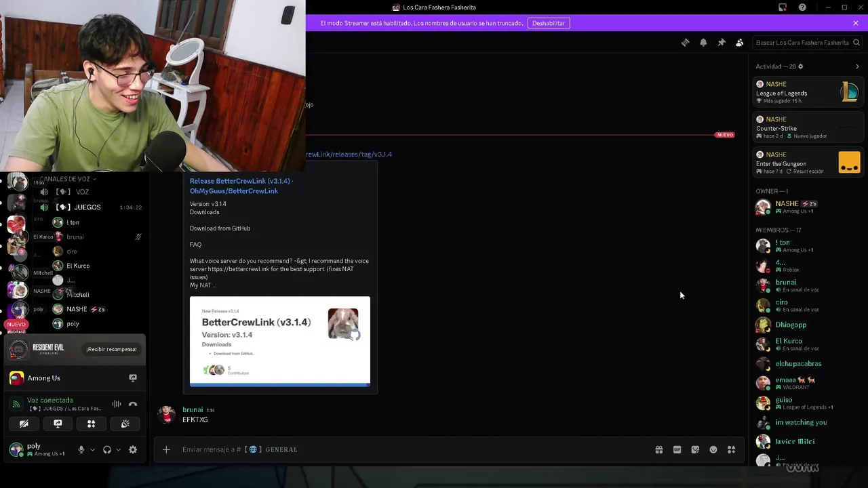Open the gift icon in message bar
The image size is (868, 488).
coord(659,449)
